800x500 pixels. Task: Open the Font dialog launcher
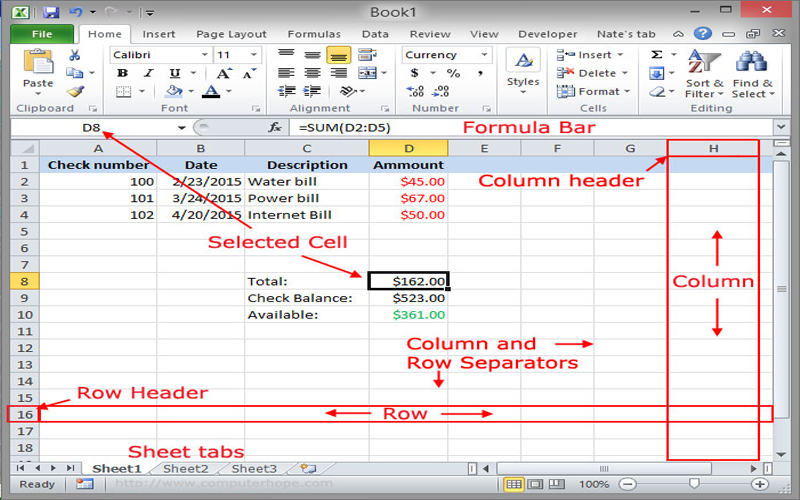point(256,109)
